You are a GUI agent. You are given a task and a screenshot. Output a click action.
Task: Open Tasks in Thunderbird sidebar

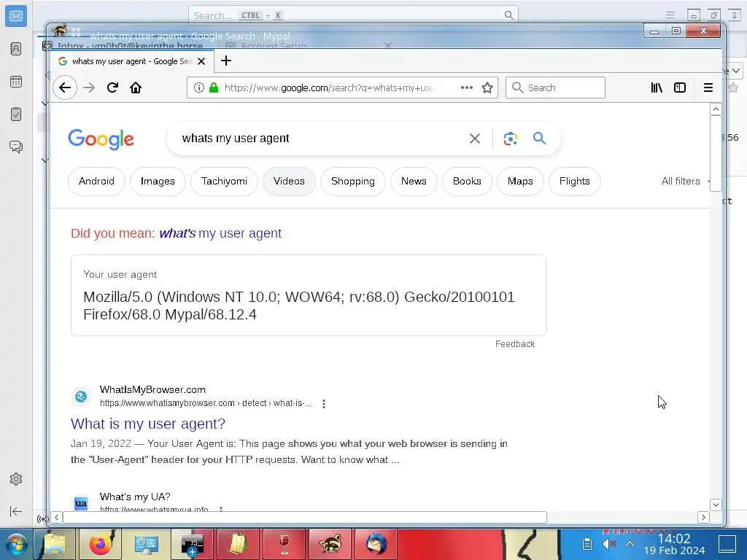coord(16,114)
